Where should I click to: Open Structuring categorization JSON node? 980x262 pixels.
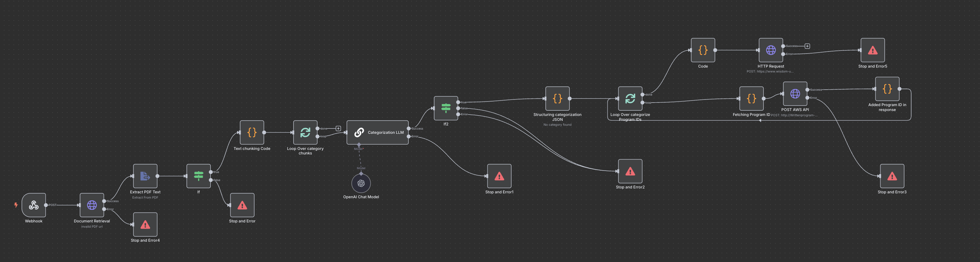coord(557,98)
